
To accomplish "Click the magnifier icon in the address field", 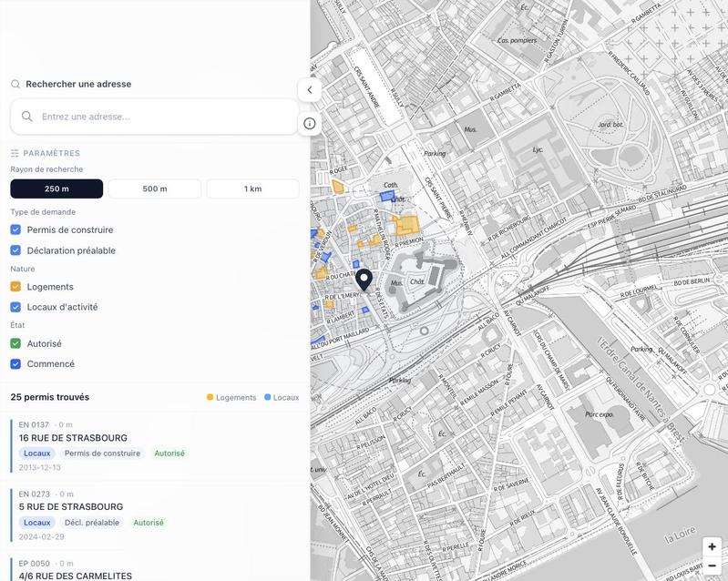I will tap(27, 117).
